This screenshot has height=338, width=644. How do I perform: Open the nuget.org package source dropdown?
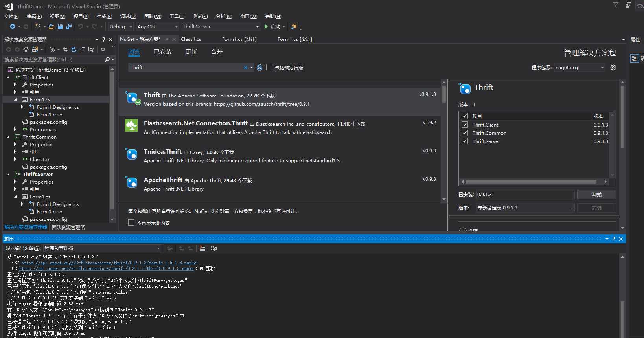pos(580,68)
